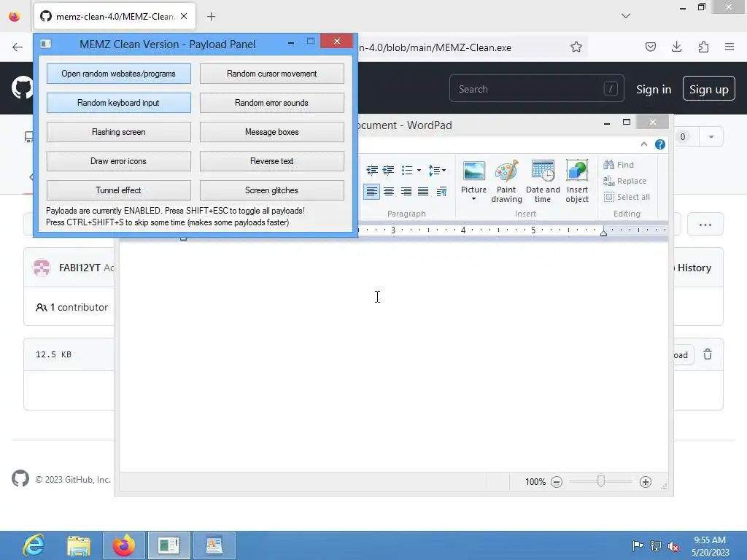Viewport: 747px width, 560px height.
Task: Start a bulleted list in WordPad
Action: tap(407, 170)
